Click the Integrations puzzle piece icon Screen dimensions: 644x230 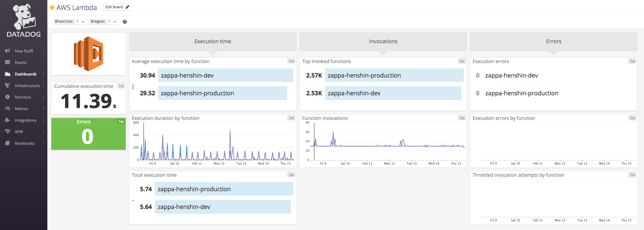(x=8, y=120)
